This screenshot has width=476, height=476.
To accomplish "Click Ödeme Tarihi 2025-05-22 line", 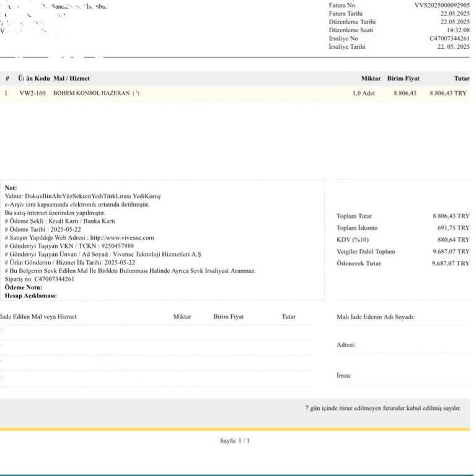I will tap(43, 229).
